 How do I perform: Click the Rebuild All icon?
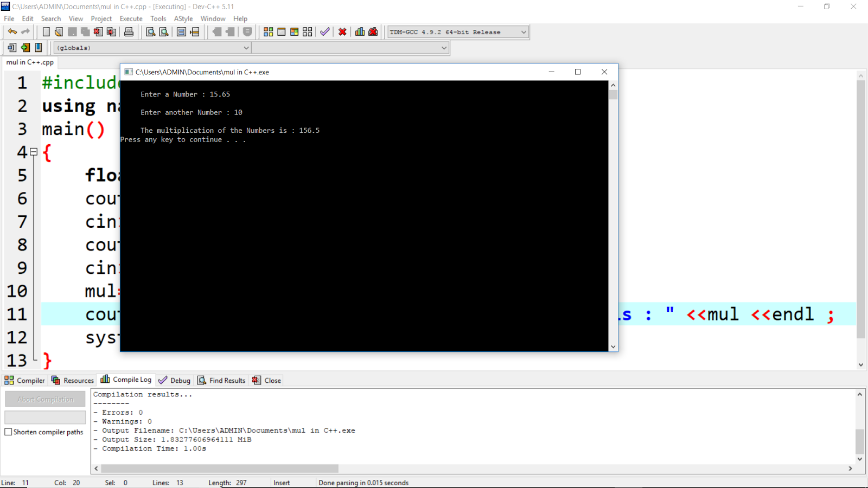[x=307, y=32]
